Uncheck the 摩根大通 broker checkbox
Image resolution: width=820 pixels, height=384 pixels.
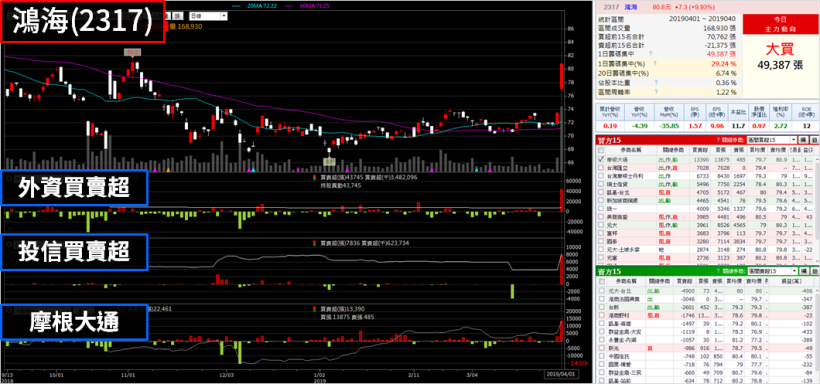[x=601, y=159]
